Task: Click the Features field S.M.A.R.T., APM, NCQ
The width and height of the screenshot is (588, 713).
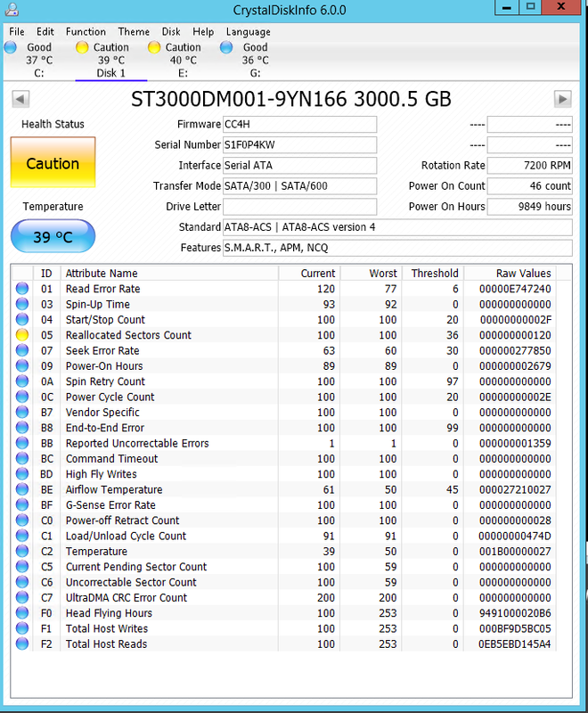Action: point(397,248)
